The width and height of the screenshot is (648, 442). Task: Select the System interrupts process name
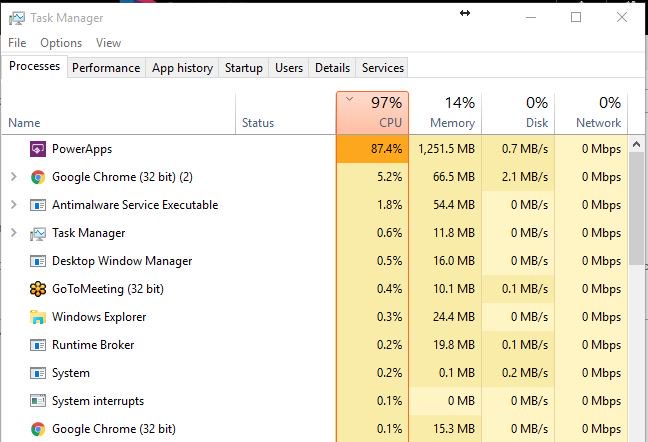tap(98, 401)
